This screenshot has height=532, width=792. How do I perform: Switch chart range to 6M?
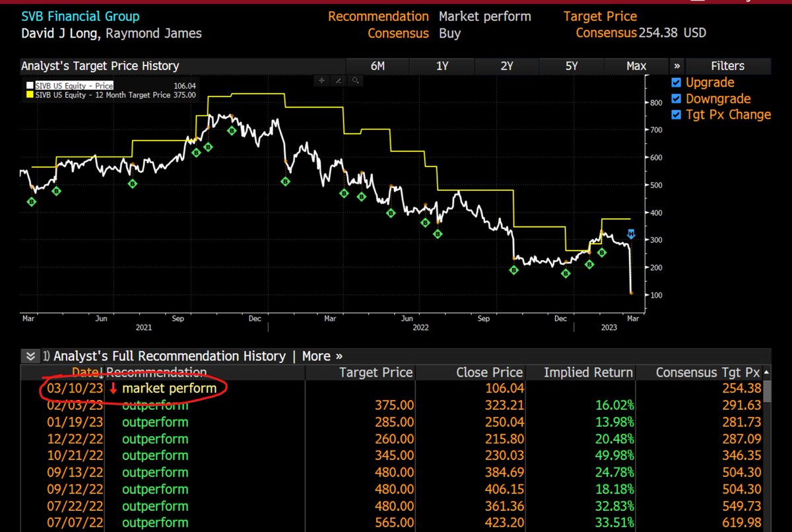(378, 66)
